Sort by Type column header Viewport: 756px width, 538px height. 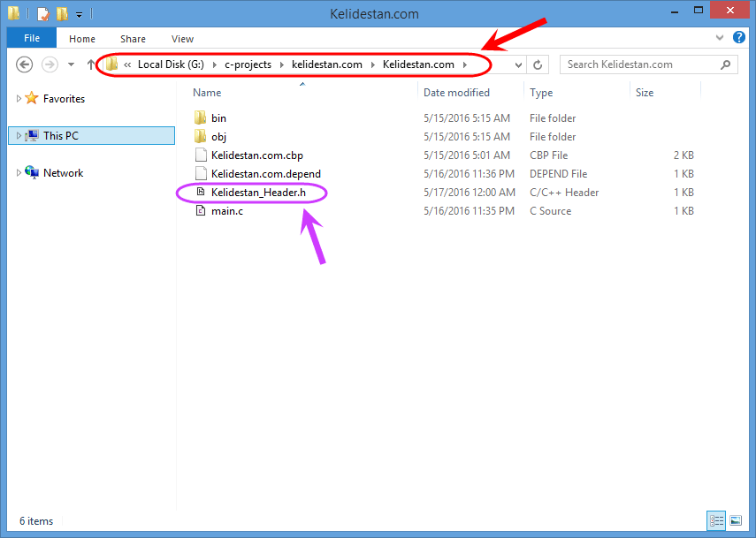click(541, 93)
